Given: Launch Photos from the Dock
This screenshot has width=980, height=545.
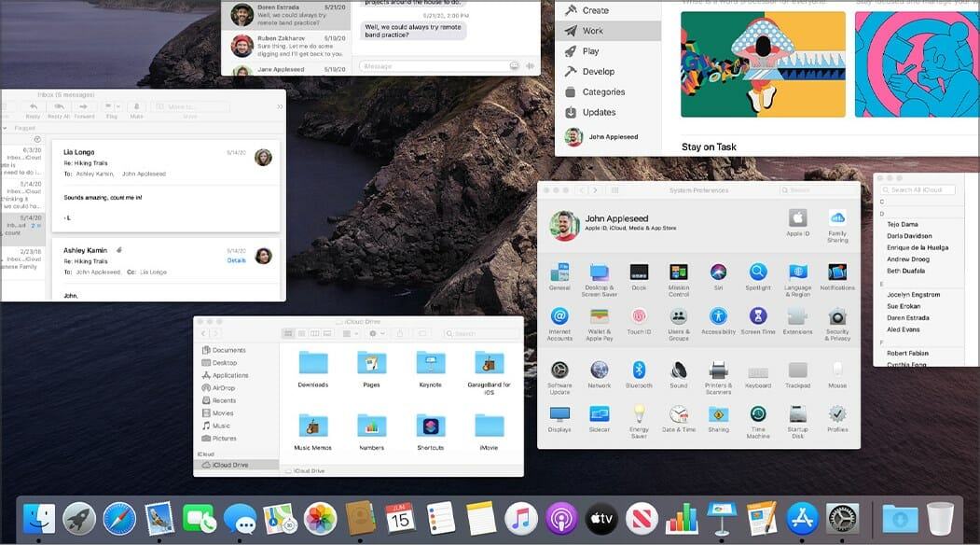Looking at the screenshot, I should click(320, 519).
